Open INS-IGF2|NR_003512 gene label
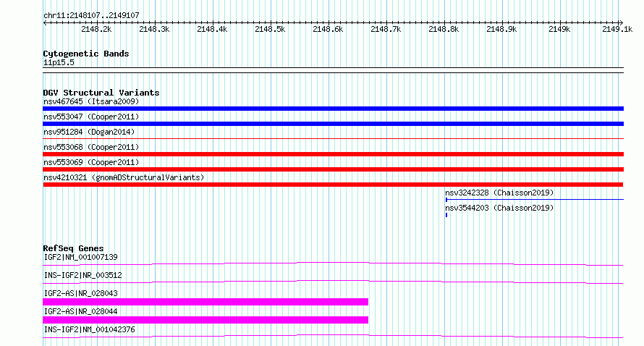Image resolution: width=644 pixels, height=346 pixels. pyautogui.click(x=82, y=275)
